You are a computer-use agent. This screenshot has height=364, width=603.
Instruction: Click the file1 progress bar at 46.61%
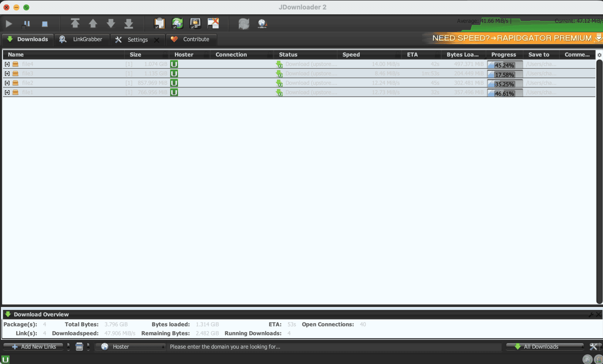(505, 93)
